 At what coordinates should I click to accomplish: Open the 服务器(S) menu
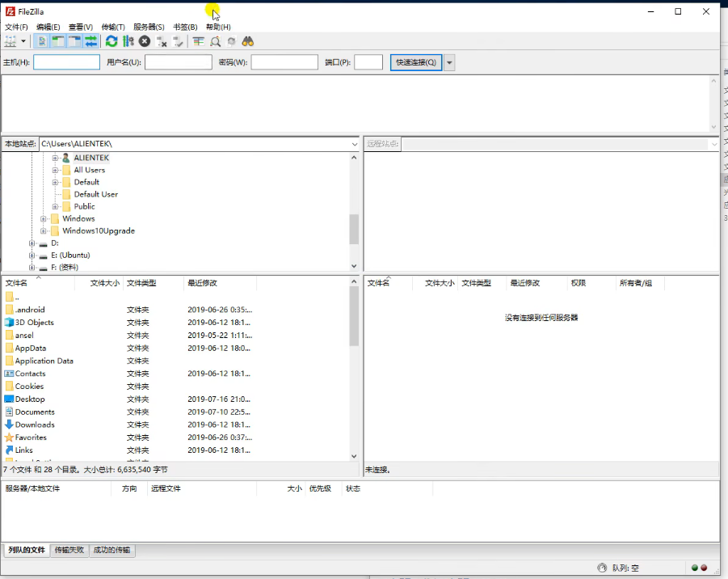tap(149, 27)
